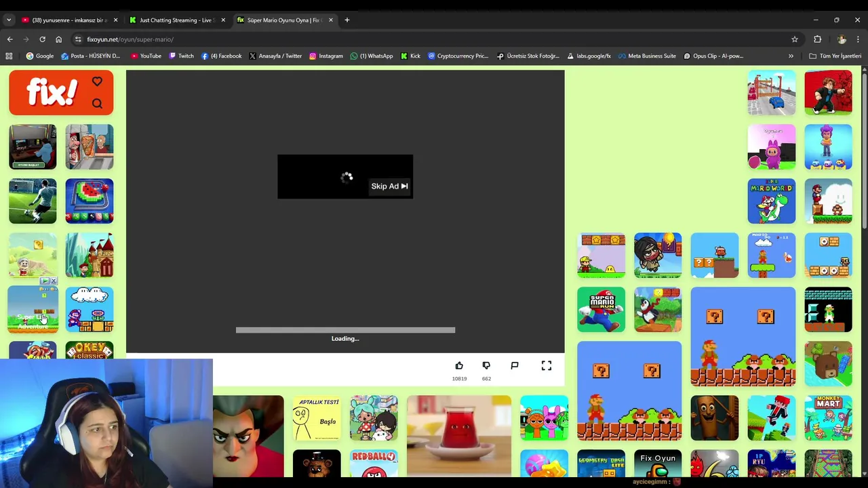
Task: Click the search magnifier on fix logo
Action: click(97, 104)
